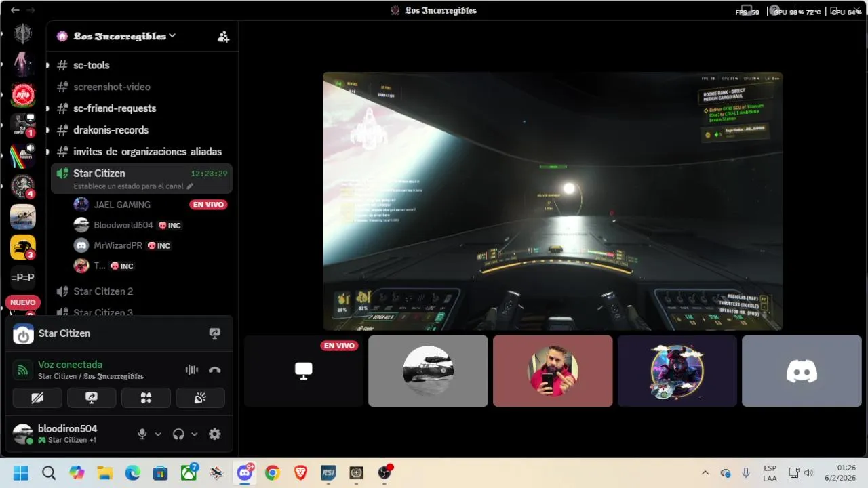Click the EN VIVO badge beside JAEL GAMING
The image size is (868, 488).
click(x=208, y=205)
